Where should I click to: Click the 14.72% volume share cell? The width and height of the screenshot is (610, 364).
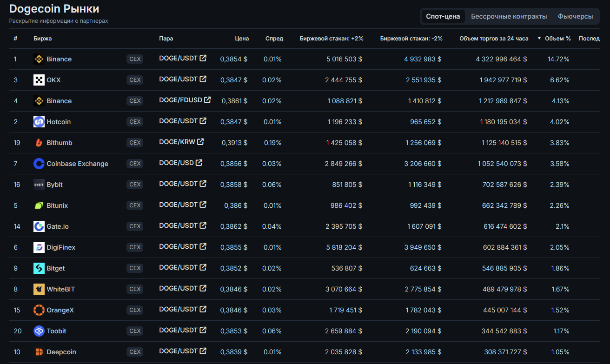(x=559, y=59)
